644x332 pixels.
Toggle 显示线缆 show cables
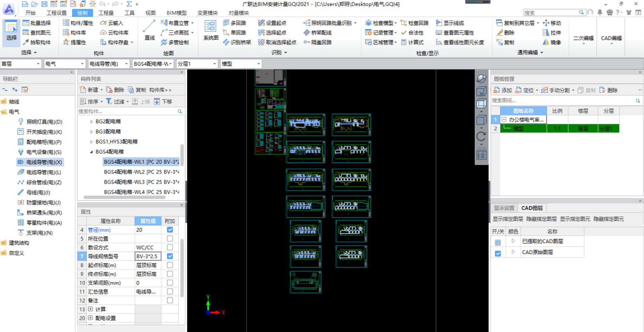coord(450,23)
